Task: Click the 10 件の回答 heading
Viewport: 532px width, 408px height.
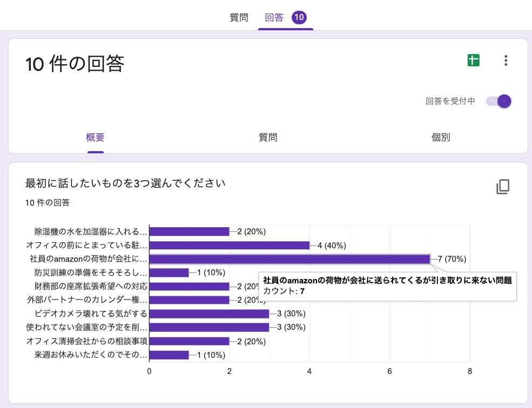Action: [75, 64]
